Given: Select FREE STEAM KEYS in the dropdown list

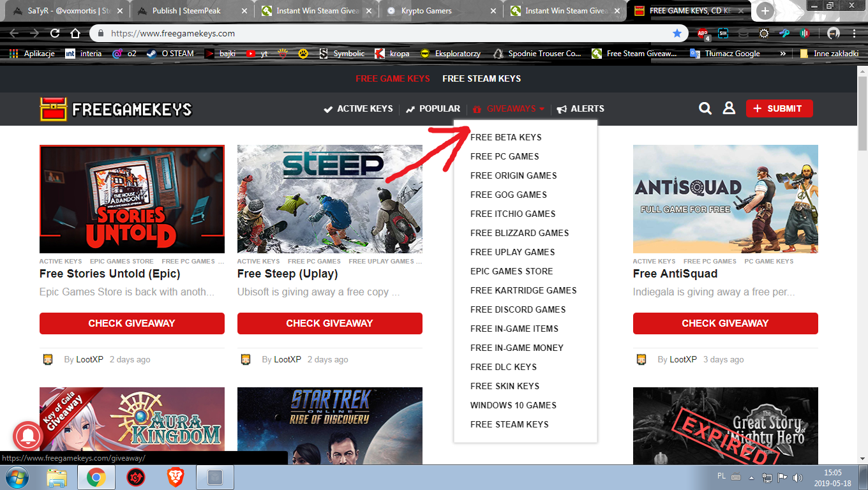Looking at the screenshot, I should coord(509,424).
